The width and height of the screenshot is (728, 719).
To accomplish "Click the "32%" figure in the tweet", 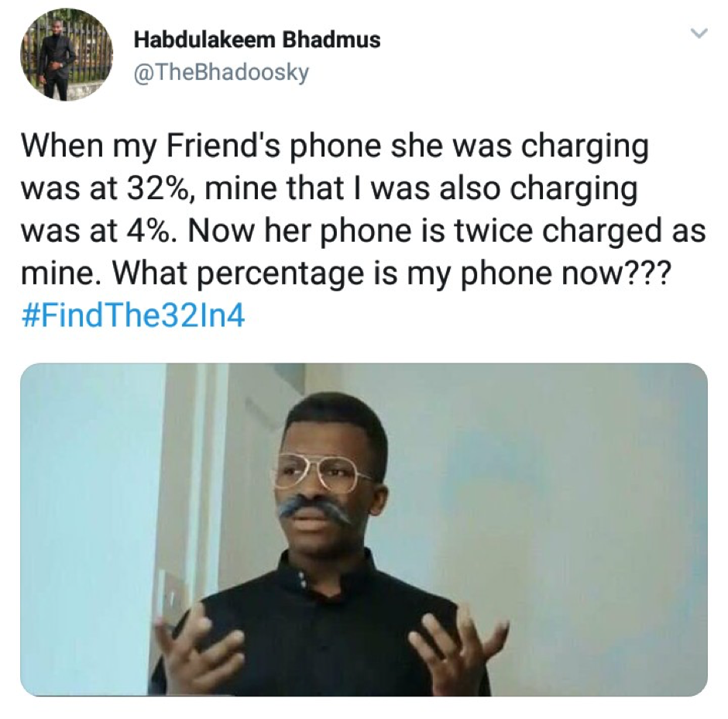I will [158, 188].
